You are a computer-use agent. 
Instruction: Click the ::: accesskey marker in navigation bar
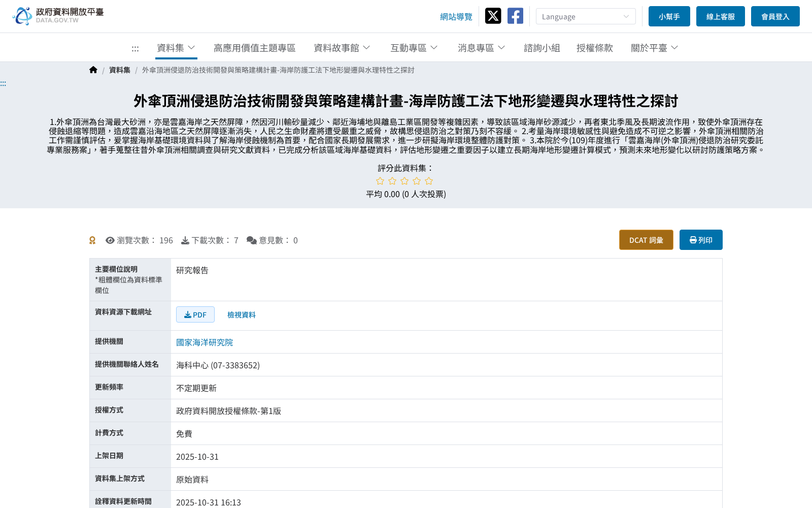tap(135, 49)
